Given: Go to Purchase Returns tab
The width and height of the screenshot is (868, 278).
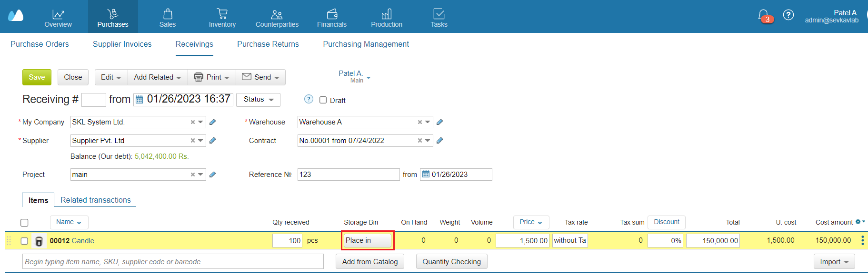Looking at the screenshot, I should [x=268, y=44].
